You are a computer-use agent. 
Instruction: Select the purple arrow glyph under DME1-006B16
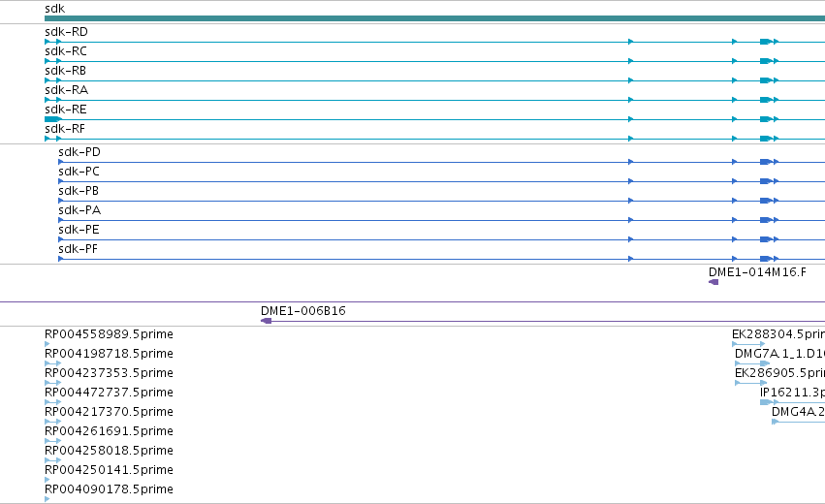[267, 321]
